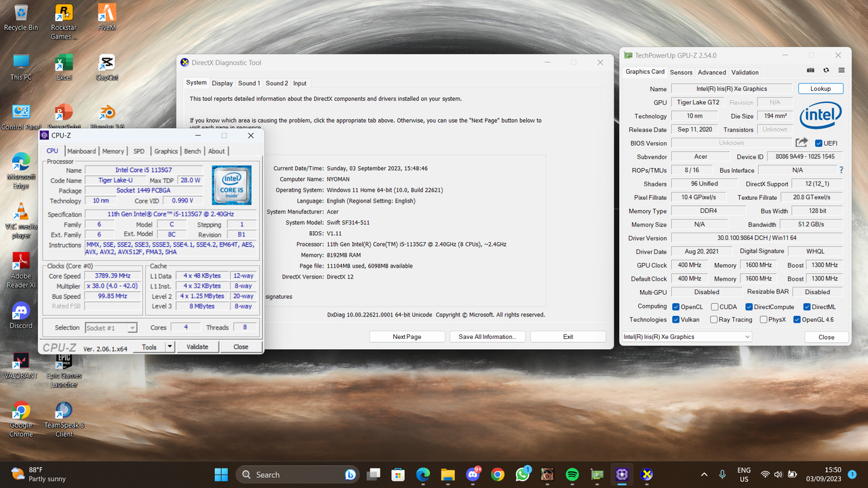This screenshot has height=488, width=868.
Task: Toggle the Vulkan checkbox
Action: [675, 319]
